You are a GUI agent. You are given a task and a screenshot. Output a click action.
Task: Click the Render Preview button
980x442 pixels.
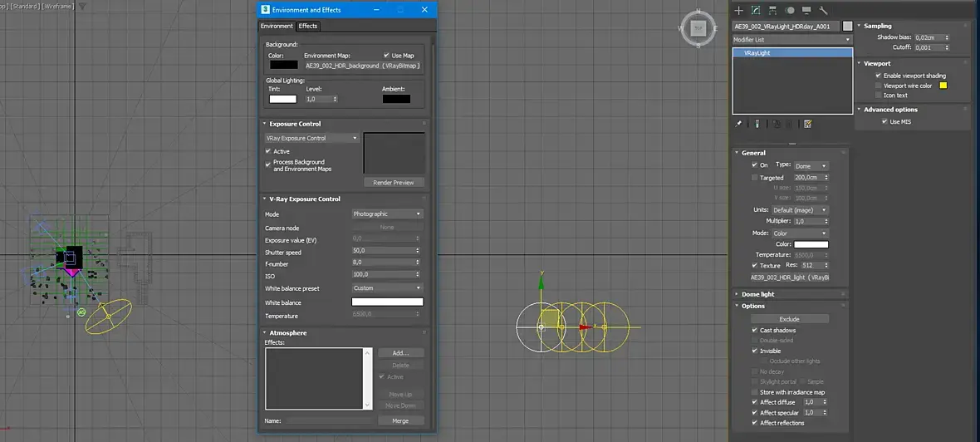pos(394,183)
